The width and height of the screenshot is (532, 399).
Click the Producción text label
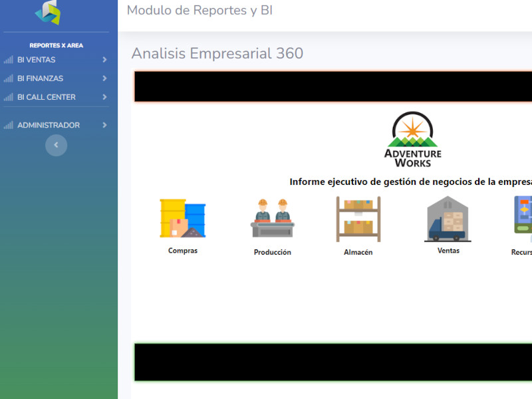point(273,253)
